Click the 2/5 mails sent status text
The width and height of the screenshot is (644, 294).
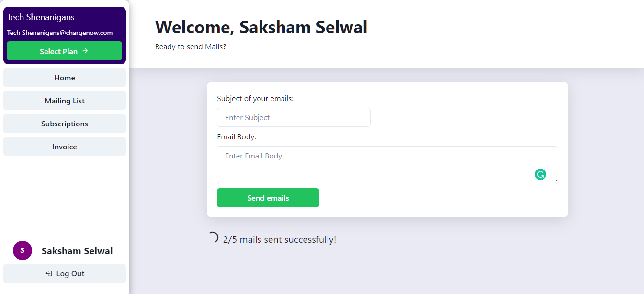coord(280,239)
